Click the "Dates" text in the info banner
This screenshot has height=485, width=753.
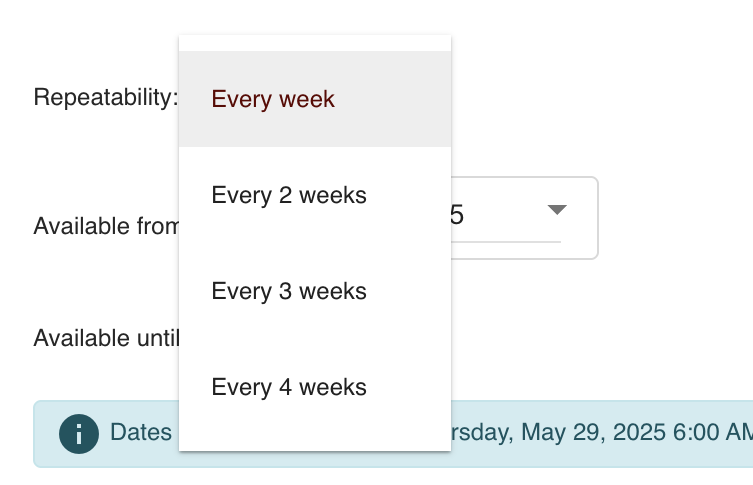tap(141, 432)
